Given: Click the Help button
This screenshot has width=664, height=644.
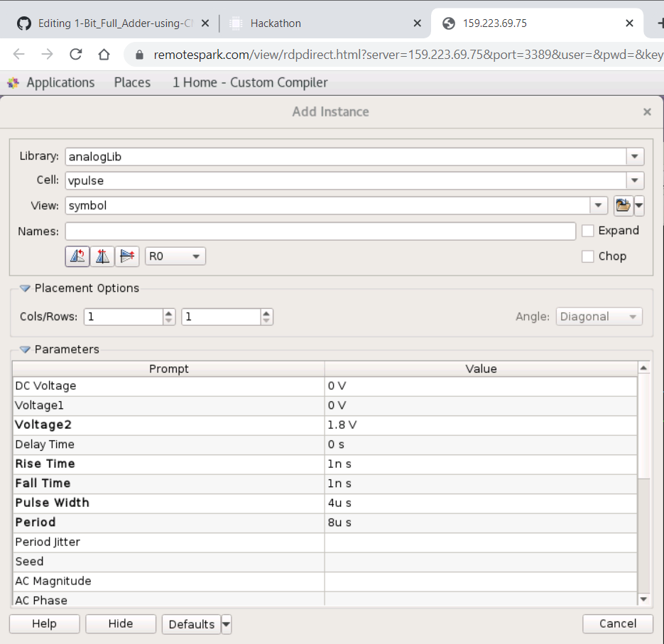Looking at the screenshot, I should click(44, 624).
